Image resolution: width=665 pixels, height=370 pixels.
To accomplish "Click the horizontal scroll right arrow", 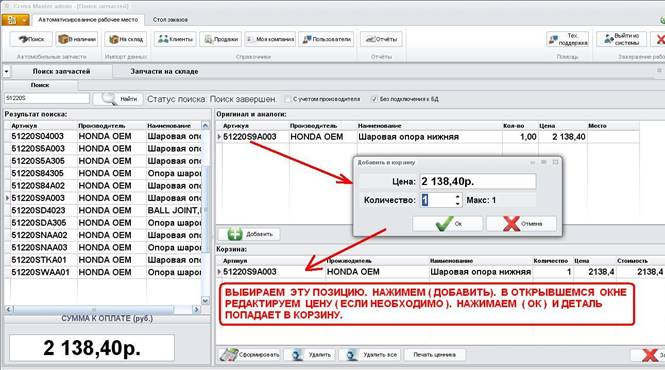I will [196, 309].
